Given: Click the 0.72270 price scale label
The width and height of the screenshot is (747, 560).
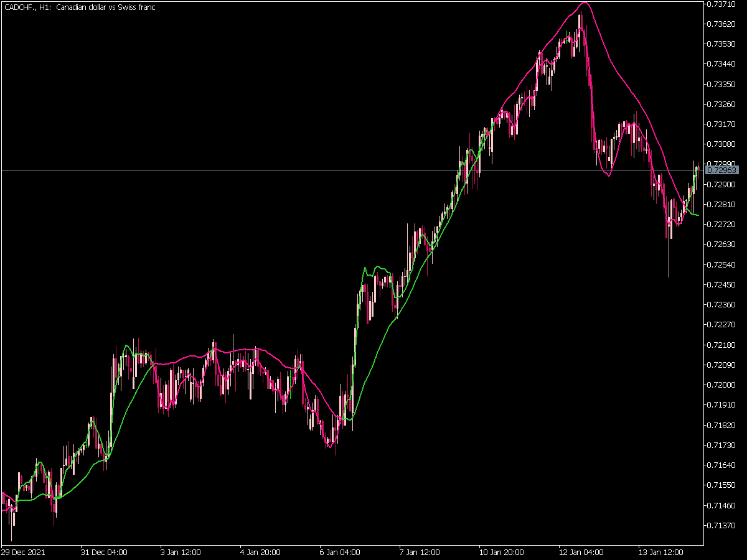Looking at the screenshot, I should [722, 324].
